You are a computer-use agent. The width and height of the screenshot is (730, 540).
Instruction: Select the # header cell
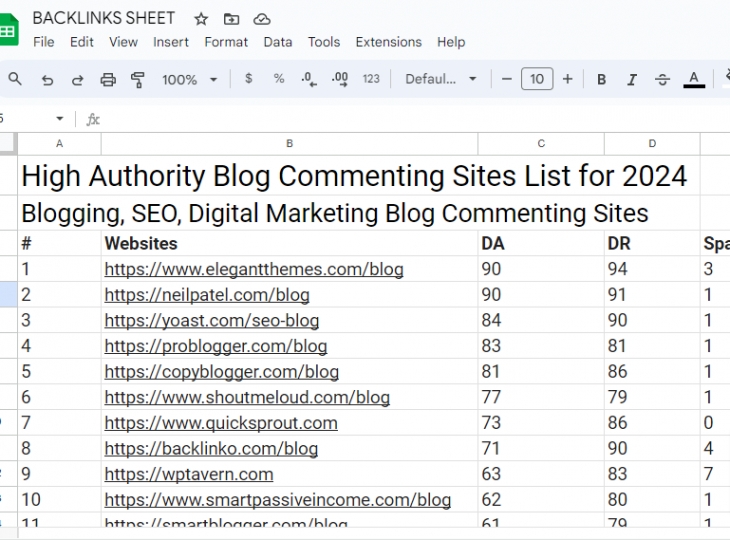(60, 243)
